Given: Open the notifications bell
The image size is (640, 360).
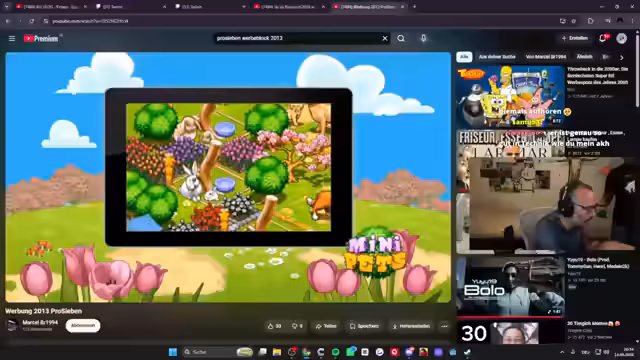Looking at the screenshot, I should tap(602, 38).
